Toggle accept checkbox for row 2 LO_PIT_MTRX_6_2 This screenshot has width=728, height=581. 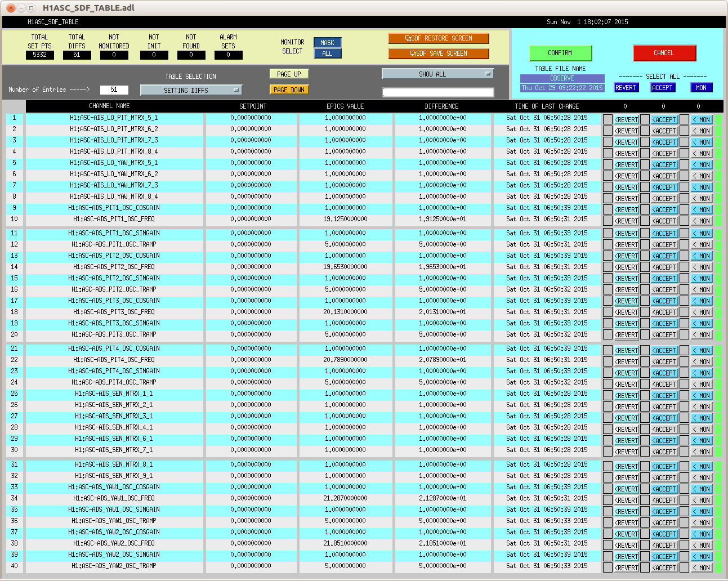[x=645, y=131]
